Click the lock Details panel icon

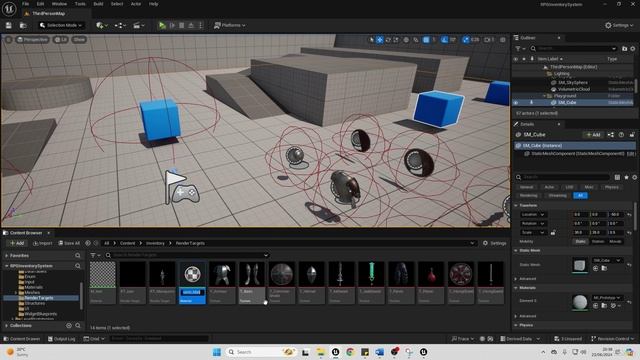click(632, 135)
